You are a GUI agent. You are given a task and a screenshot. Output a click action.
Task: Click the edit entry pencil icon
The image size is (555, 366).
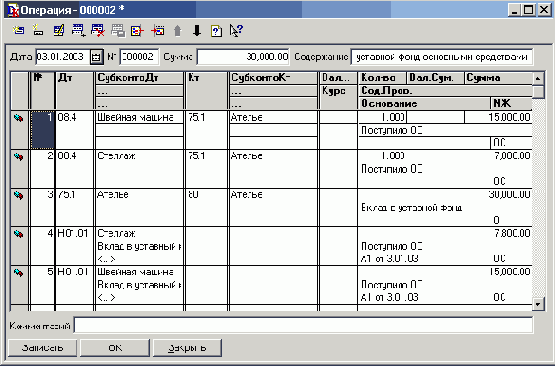pos(58,30)
